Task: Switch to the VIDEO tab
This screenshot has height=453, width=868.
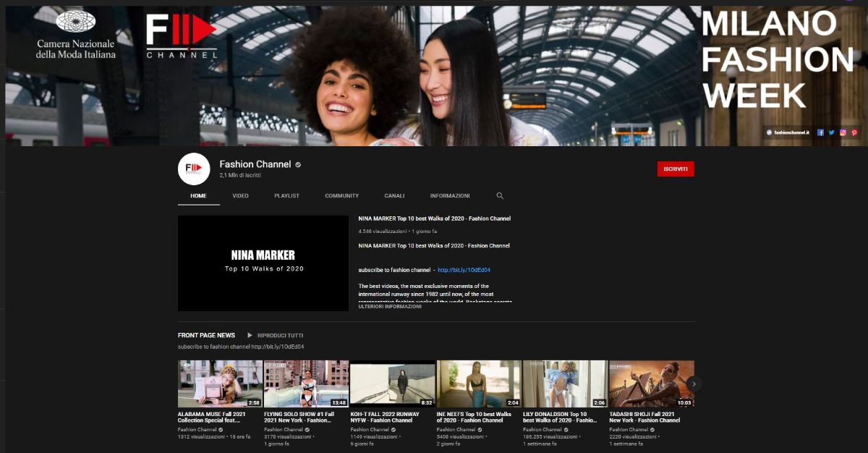Action: coord(240,196)
